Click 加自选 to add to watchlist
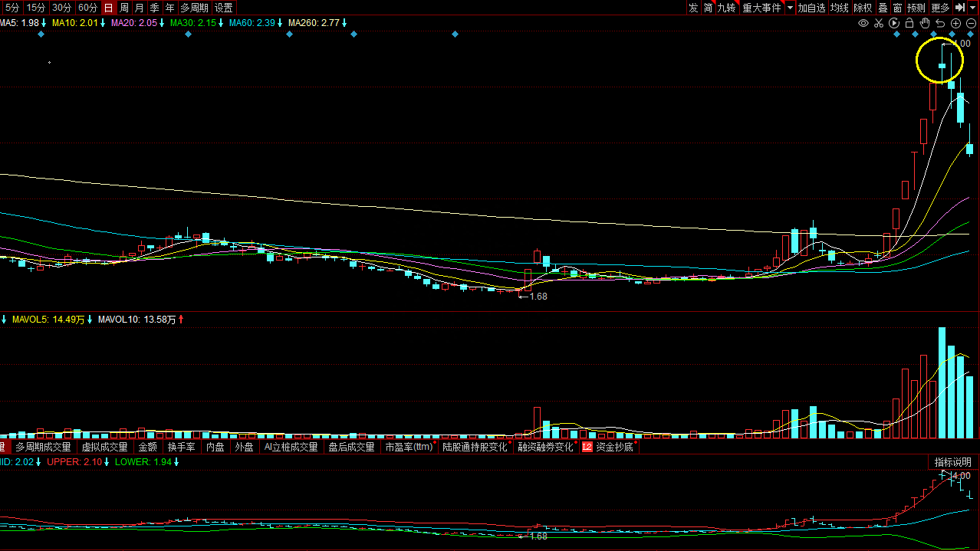Viewport: 980px width, 551px height. pyautogui.click(x=811, y=8)
